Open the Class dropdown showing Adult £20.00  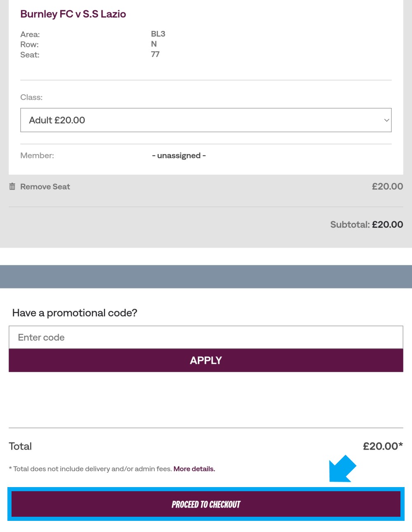coord(206,120)
